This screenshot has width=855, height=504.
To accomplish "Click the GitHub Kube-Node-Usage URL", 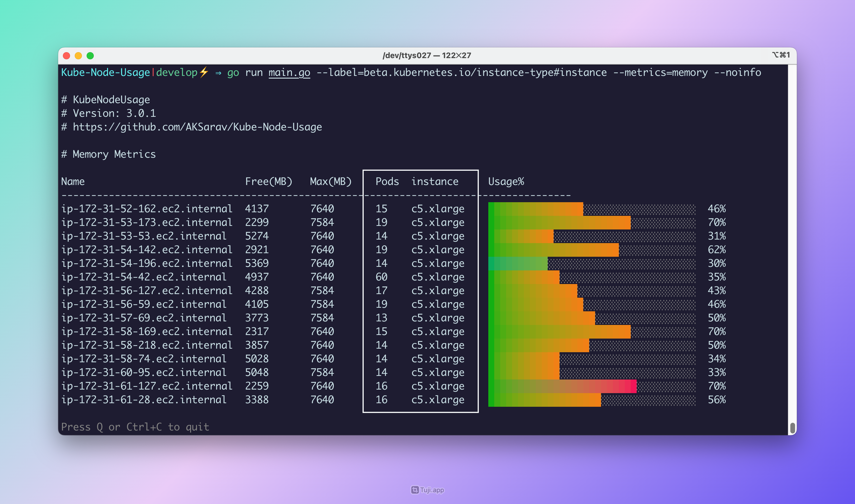I will coord(197,127).
